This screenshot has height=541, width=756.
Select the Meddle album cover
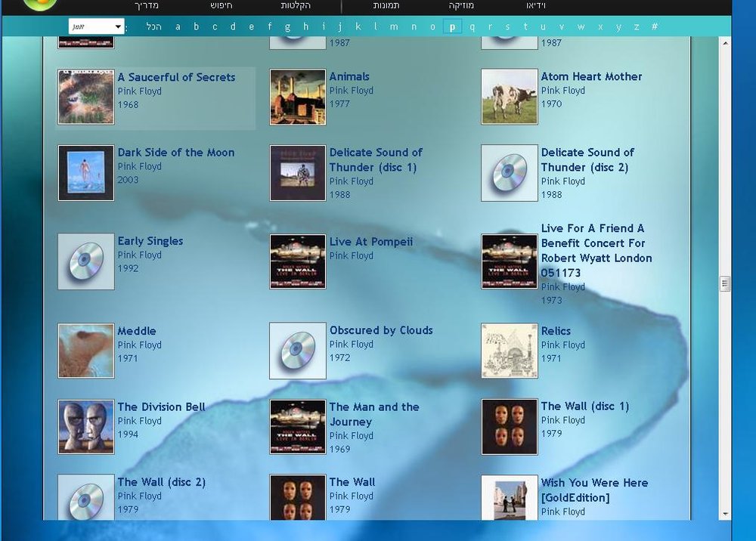tap(86, 351)
